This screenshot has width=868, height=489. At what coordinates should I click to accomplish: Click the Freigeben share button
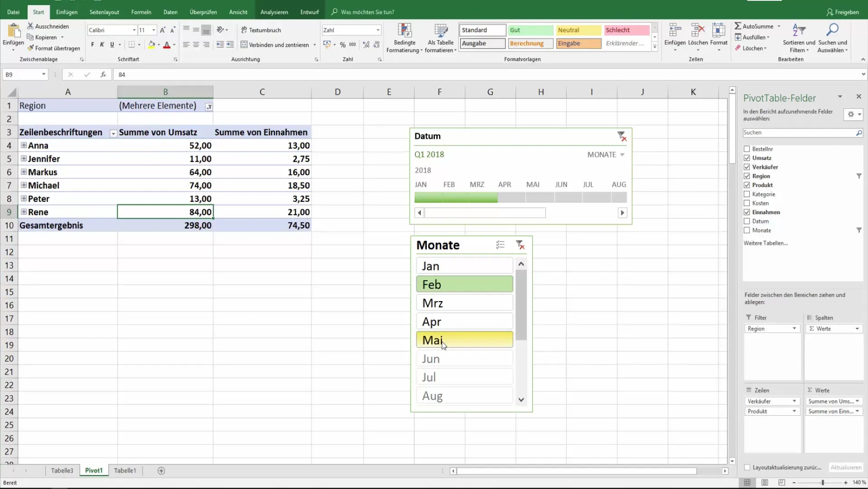pos(842,12)
